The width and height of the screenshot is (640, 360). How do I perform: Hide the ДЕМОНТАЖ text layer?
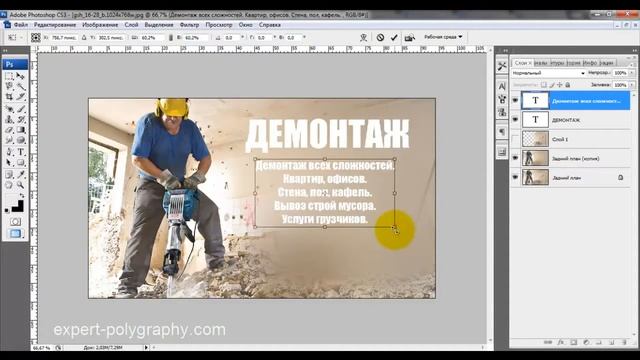pos(515,120)
